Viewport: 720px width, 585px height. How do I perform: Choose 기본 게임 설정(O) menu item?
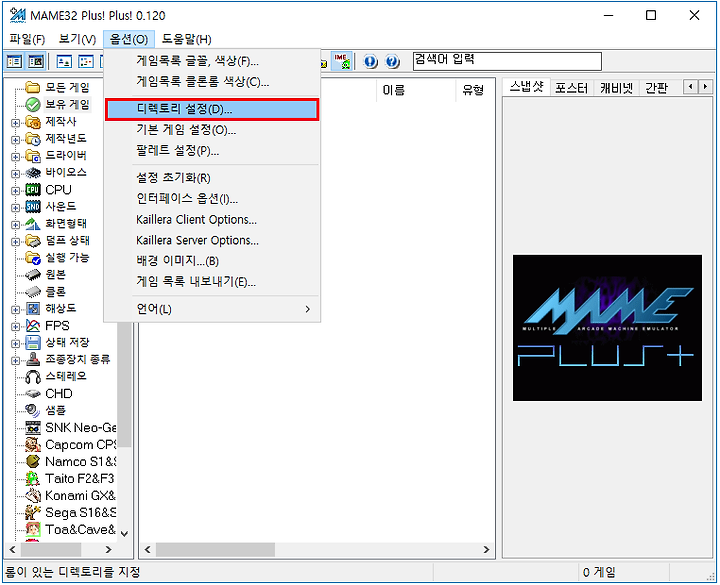click(212, 130)
